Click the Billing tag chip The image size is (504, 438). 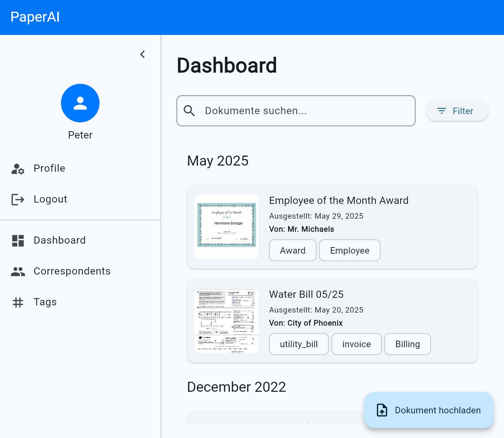click(407, 344)
